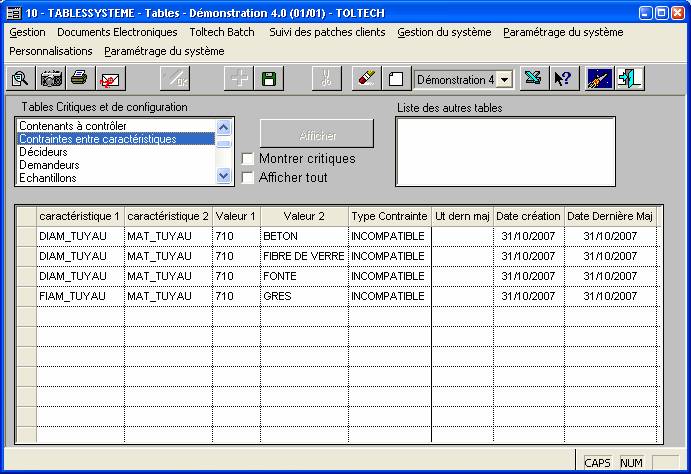Select Demandeurs in the tables list

pyautogui.click(x=116, y=165)
